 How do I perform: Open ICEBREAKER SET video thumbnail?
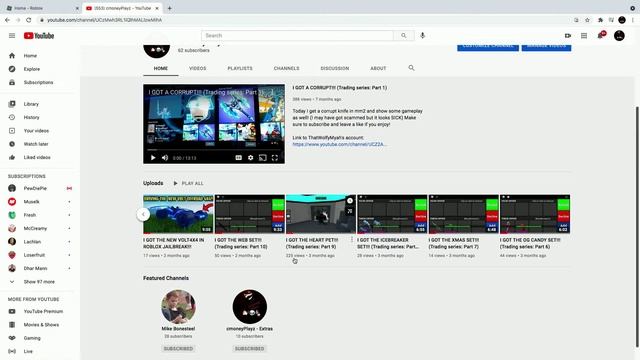392,214
